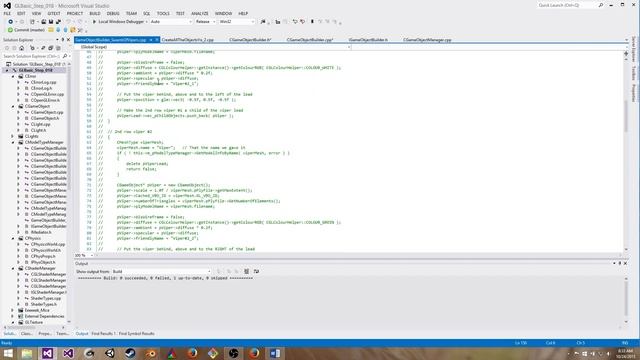Screen dimensions: 640x360
Task: Close the active editor tab
Action: click(157, 40)
